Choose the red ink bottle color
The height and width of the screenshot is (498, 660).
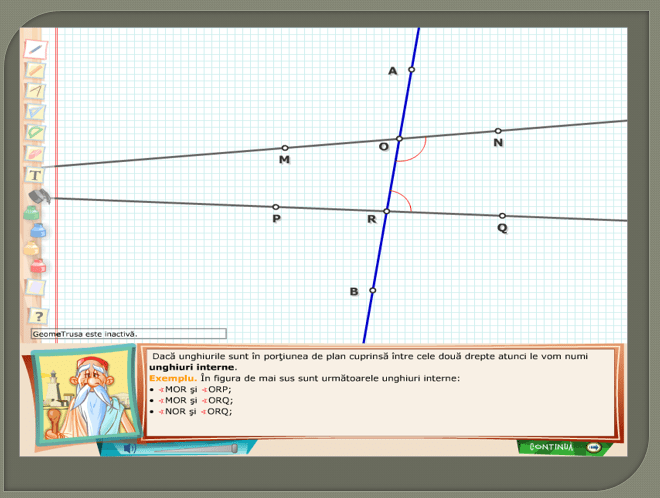(37, 266)
